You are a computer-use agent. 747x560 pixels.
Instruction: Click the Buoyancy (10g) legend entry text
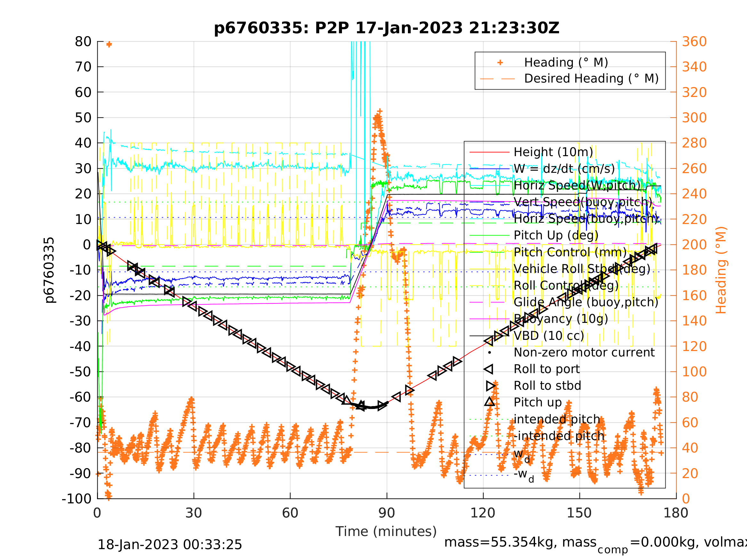[x=561, y=319]
